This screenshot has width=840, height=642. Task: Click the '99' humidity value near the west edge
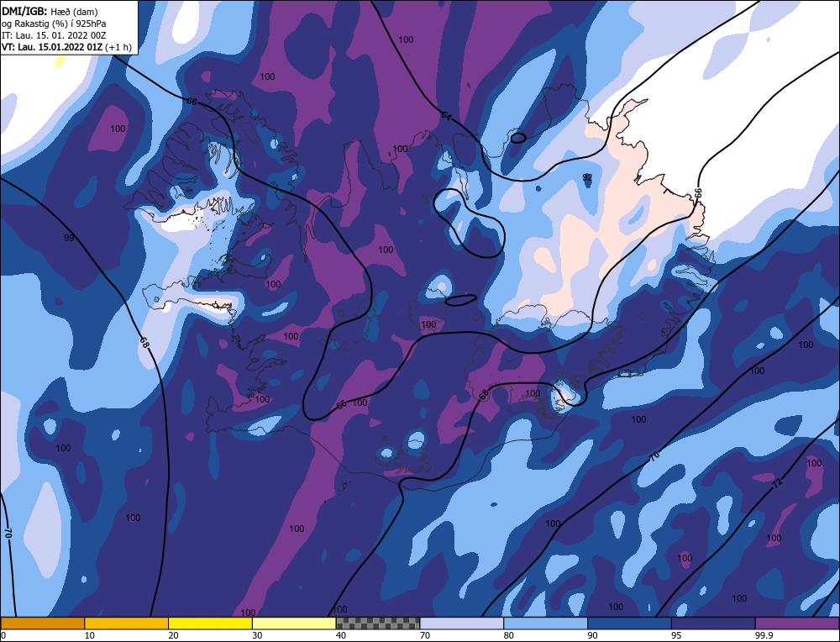pyautogui.click(x=69, y=238)
